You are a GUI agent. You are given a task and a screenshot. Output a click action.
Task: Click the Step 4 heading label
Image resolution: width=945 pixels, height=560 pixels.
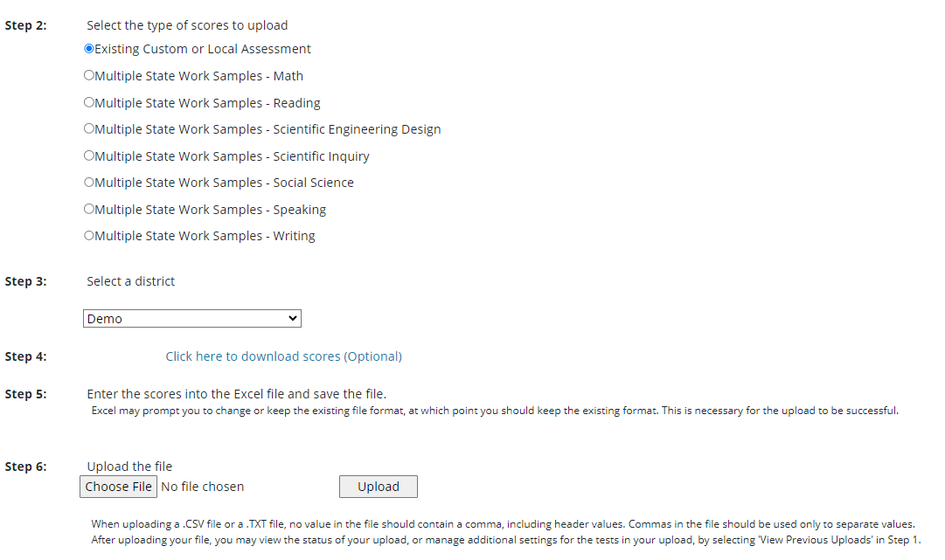26,356
